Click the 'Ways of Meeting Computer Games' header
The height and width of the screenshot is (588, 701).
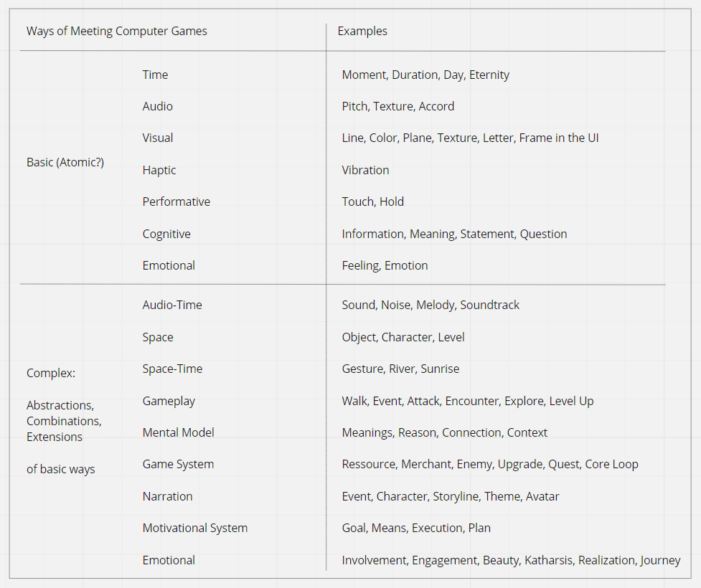point(116,31)
